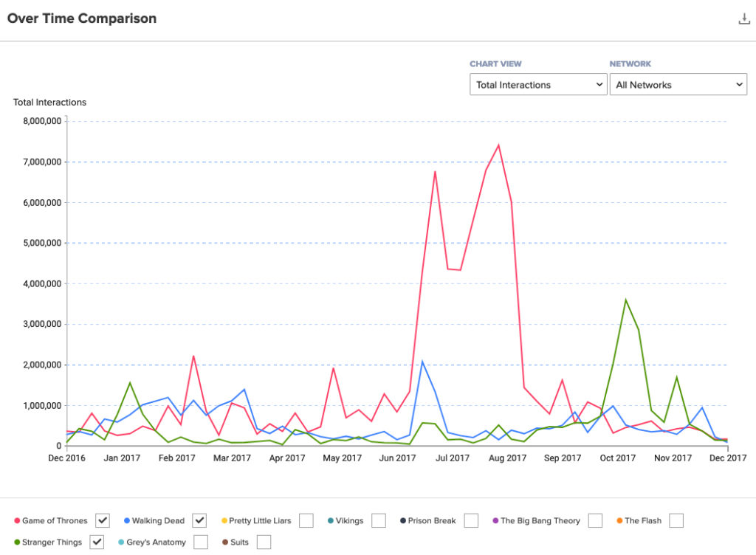
Task: Click the green Stranger Things legend dot
Action: (x=17, y=542)
